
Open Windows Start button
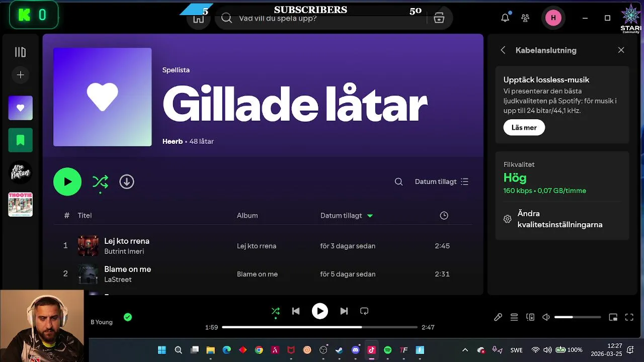pos(162,350)
